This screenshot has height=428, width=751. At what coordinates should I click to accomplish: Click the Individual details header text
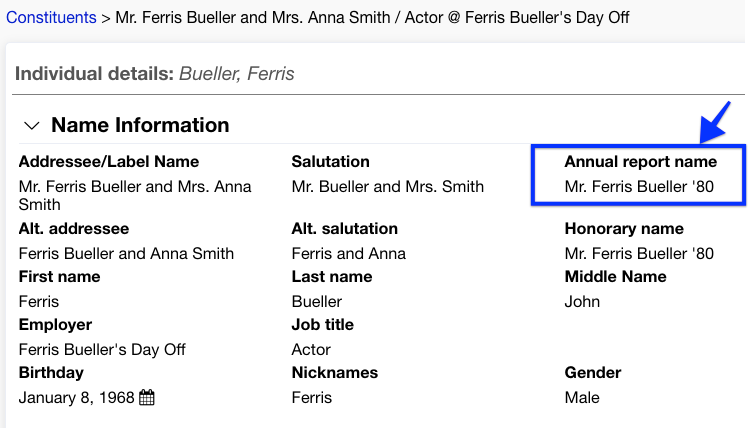pyautogui.click(x=155, y=74)
